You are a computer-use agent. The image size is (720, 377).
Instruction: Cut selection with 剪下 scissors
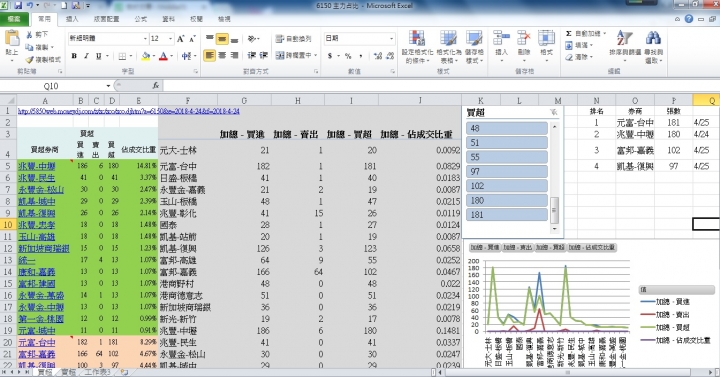coord(38,34)
